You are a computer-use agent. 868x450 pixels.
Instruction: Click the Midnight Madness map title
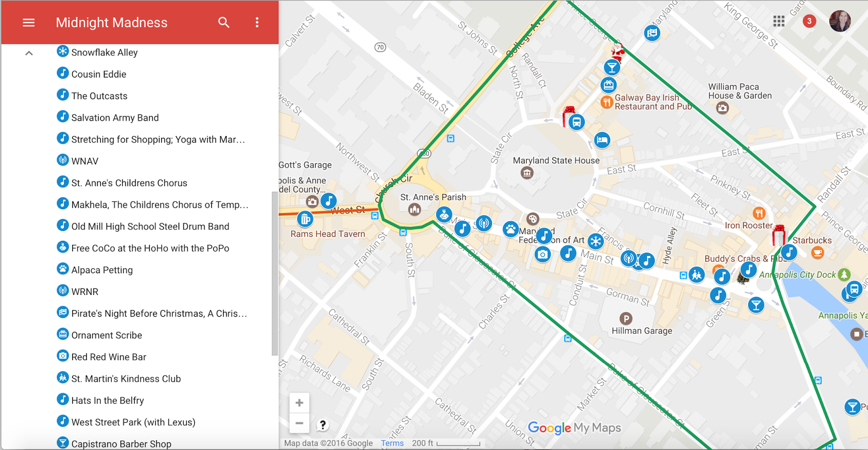pyautogui.click(x=112, y=22)
